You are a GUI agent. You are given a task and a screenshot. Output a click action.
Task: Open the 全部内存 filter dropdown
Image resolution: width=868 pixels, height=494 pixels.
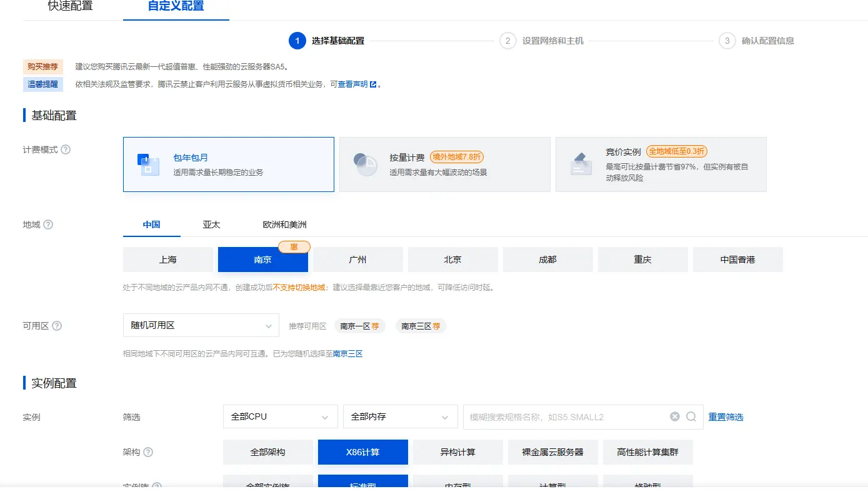[x=401, y=416]
